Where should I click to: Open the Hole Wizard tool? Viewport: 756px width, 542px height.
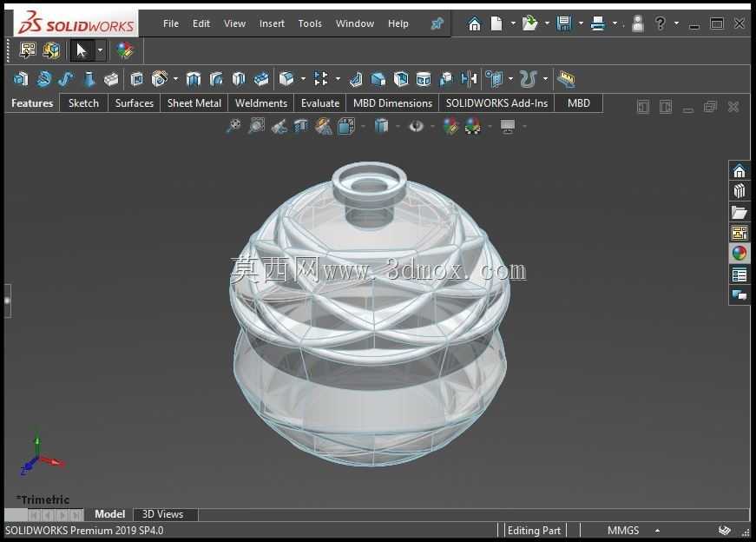point(160,79)
